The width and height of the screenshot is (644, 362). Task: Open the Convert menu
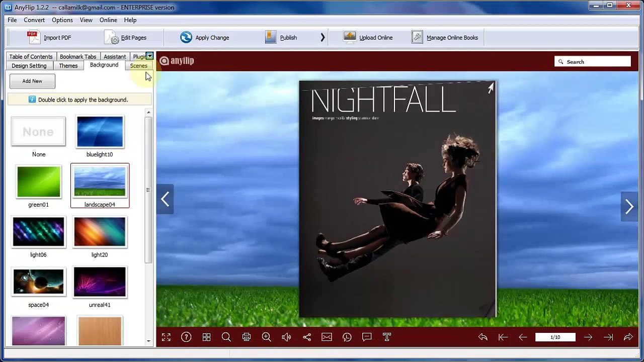(34, 20)
